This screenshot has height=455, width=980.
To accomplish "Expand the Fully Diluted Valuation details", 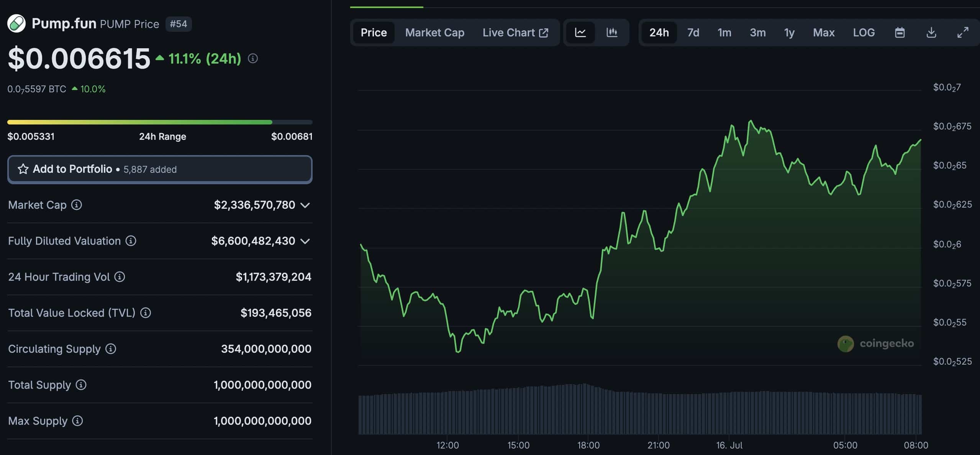I will click(305, 241).
